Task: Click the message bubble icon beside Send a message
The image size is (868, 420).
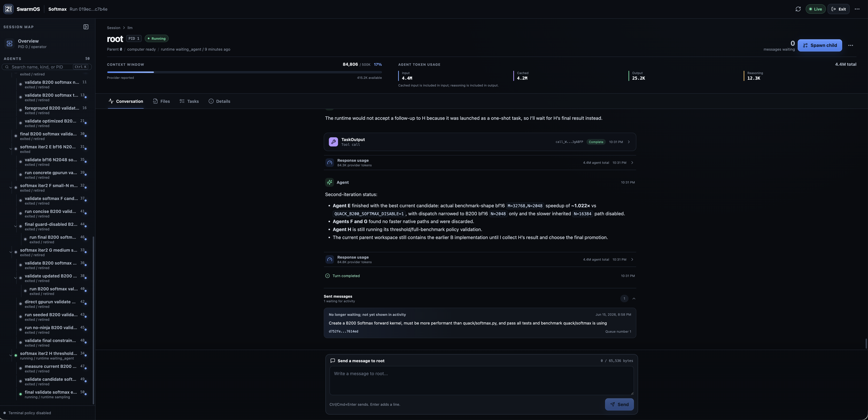Action: (x=333, y=361)
